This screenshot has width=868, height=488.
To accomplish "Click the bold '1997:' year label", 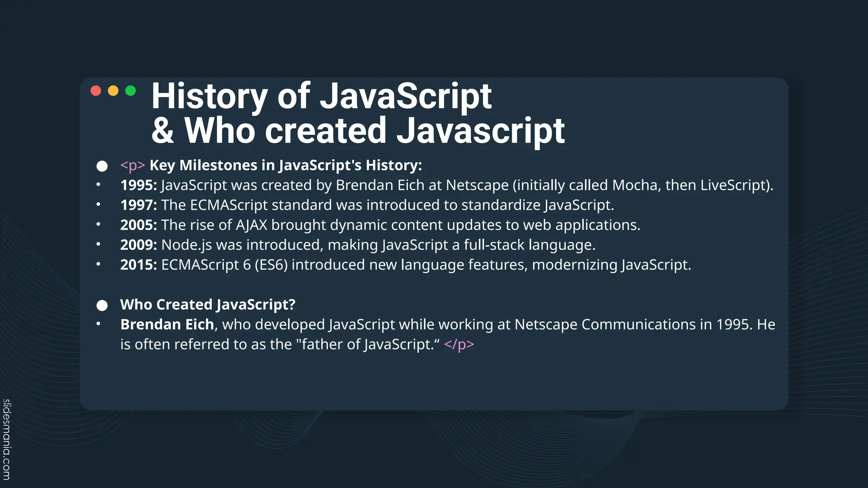I will (139, 205).
